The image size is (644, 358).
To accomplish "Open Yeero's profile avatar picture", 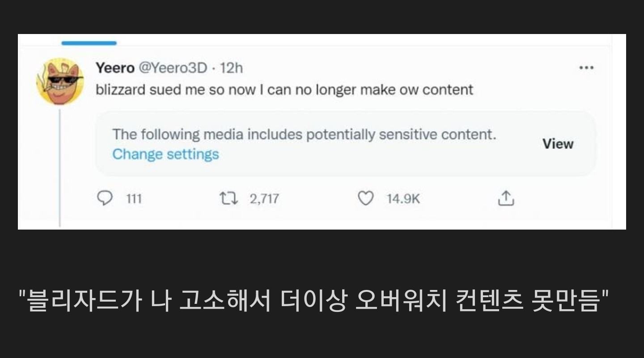I will [60, 81].
